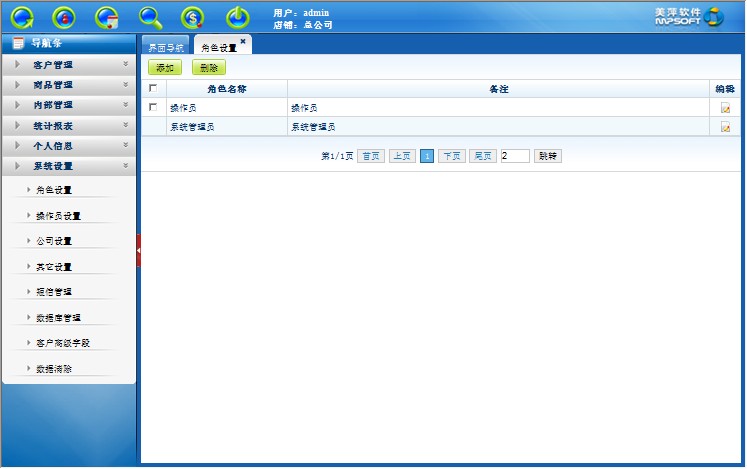
Task: Open 操作员设置 in the sidebar
Action: coord(58,216)
